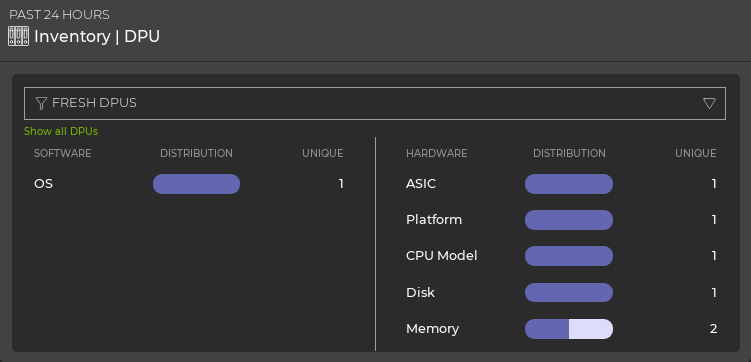This screenshot has height=362, width=751.
Task: Click the Memory unique count 2
Action: (714, 329)
